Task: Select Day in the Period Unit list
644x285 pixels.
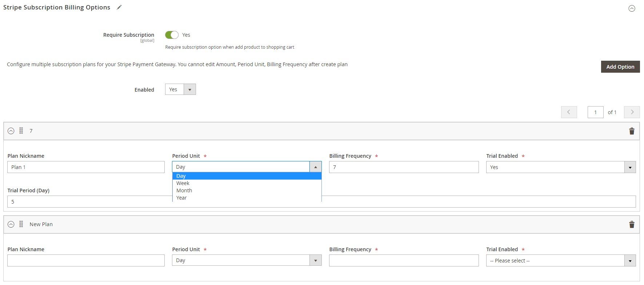Action: coord(247,176)
